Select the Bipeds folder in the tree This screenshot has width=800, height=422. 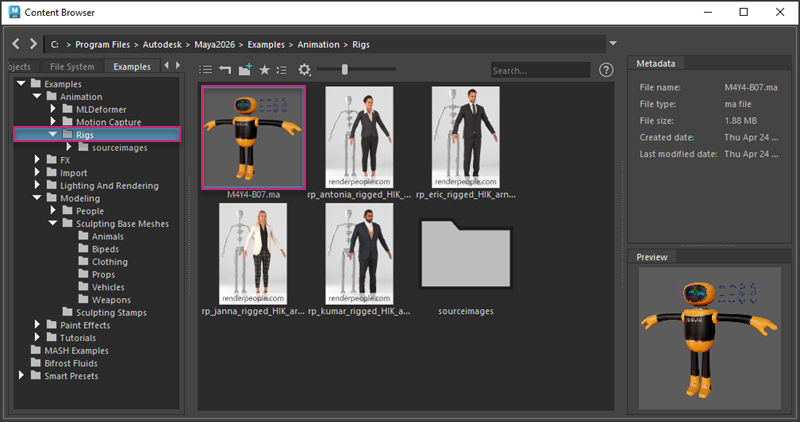pyautogui.click(x=98, y=249)
